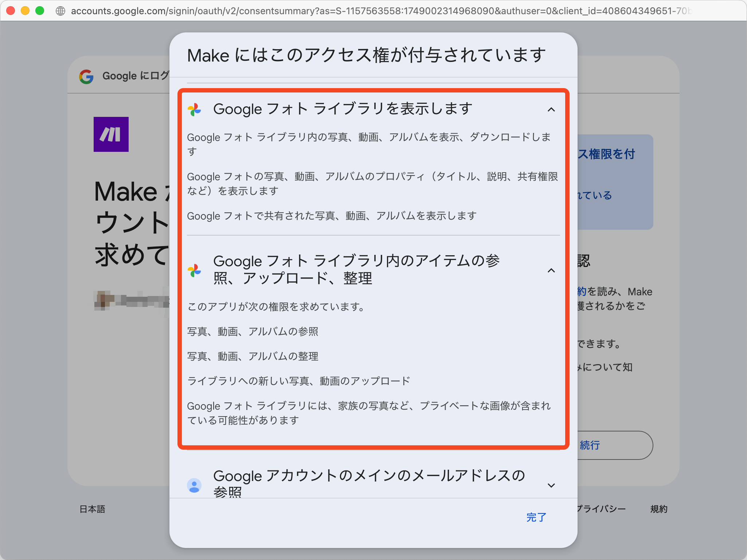Viewport: 747px width, 560px height.
Task: Click Google Photos icon beside アイテムの参照、アップロード、整理
Action: coord(194,271)
